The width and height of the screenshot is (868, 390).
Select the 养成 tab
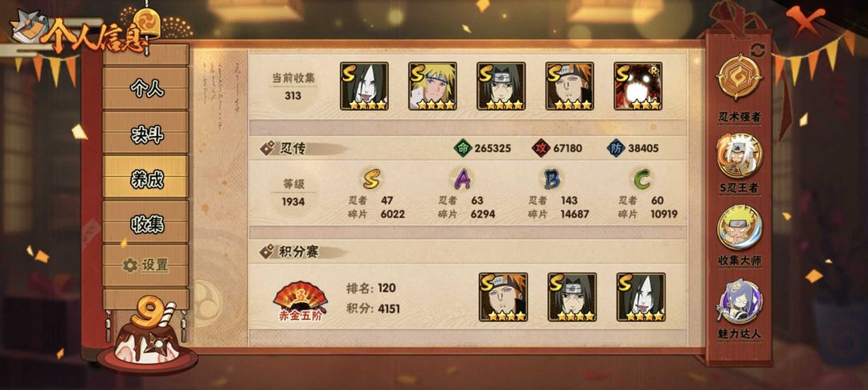146,177
